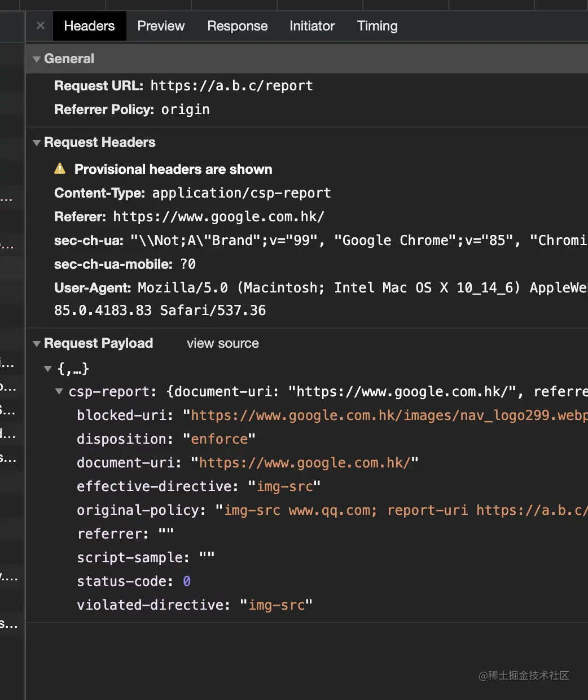Select the effective-directive img-src row
This screenshot has height=700, width=588.
[199, 487]
